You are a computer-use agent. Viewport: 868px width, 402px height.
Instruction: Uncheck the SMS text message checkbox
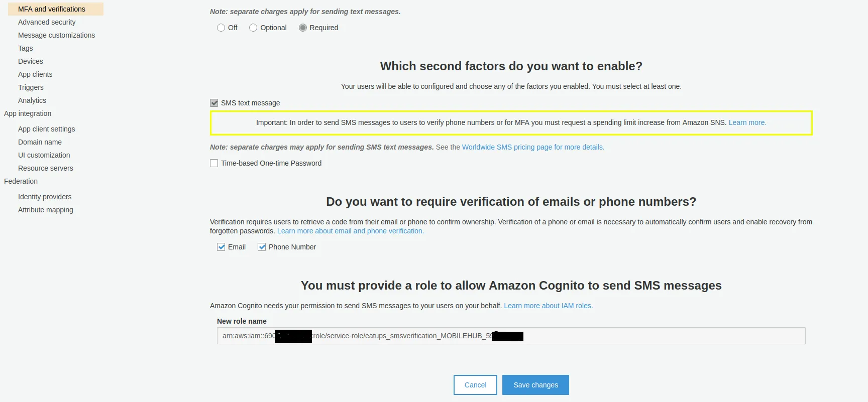click(214, 103)
